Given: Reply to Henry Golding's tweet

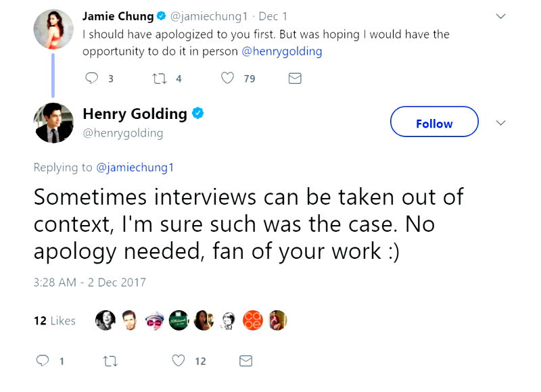Looking at the screenshot, I should coord(43,361).
